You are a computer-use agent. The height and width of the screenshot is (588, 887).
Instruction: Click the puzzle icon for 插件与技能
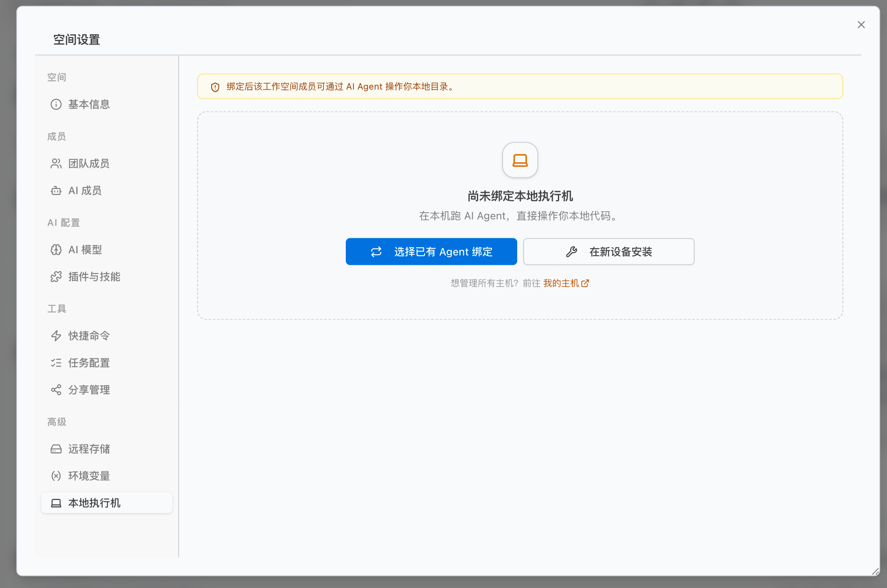click(x=56, y=277)
